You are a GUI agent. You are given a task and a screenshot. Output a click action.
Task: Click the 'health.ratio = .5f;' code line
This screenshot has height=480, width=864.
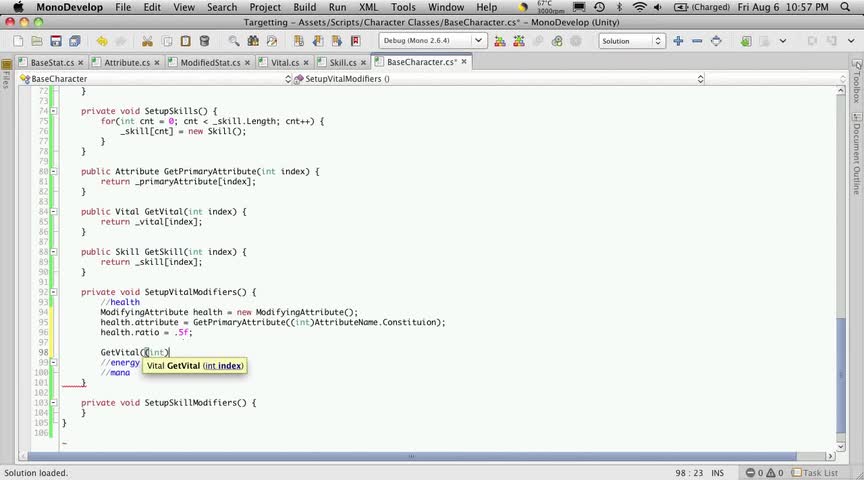click(146, 332)
